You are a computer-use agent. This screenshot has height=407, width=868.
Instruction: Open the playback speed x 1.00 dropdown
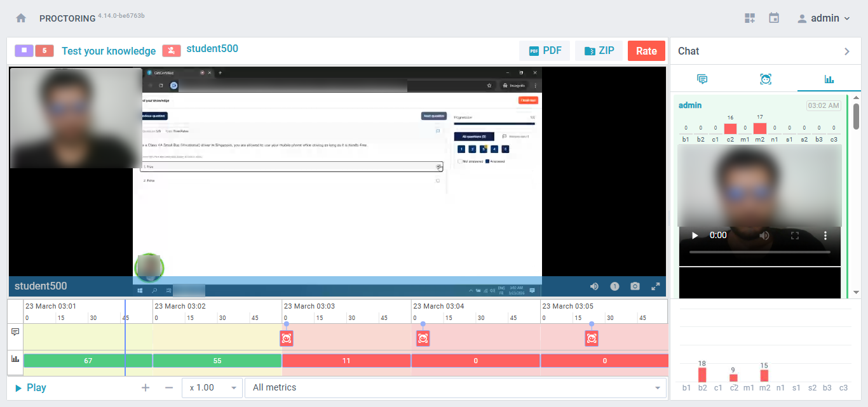212,387
